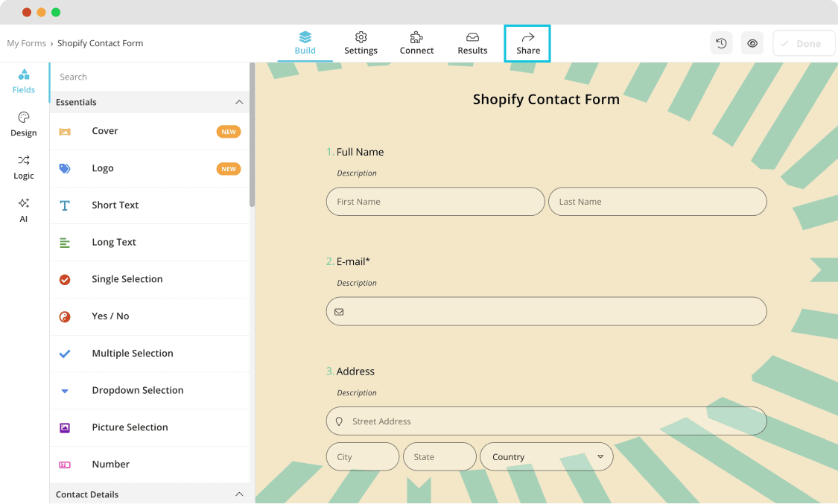Add a Multiple Selection field

150,354
